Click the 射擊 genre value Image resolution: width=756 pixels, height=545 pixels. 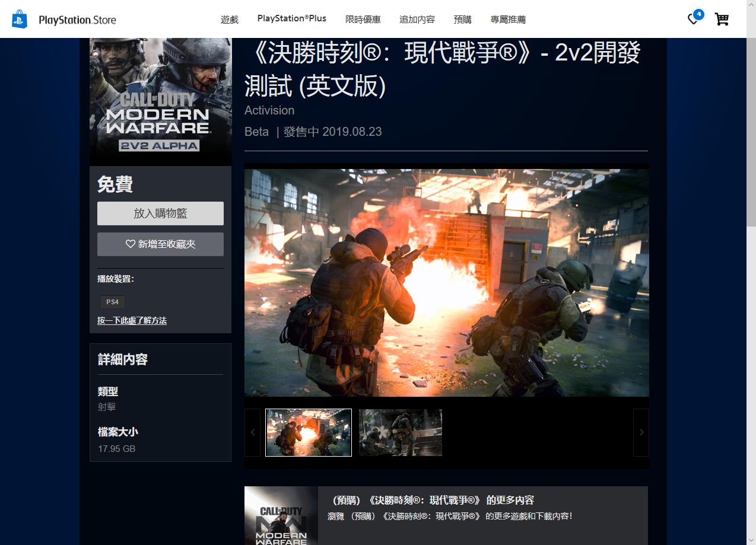[107, 407]
